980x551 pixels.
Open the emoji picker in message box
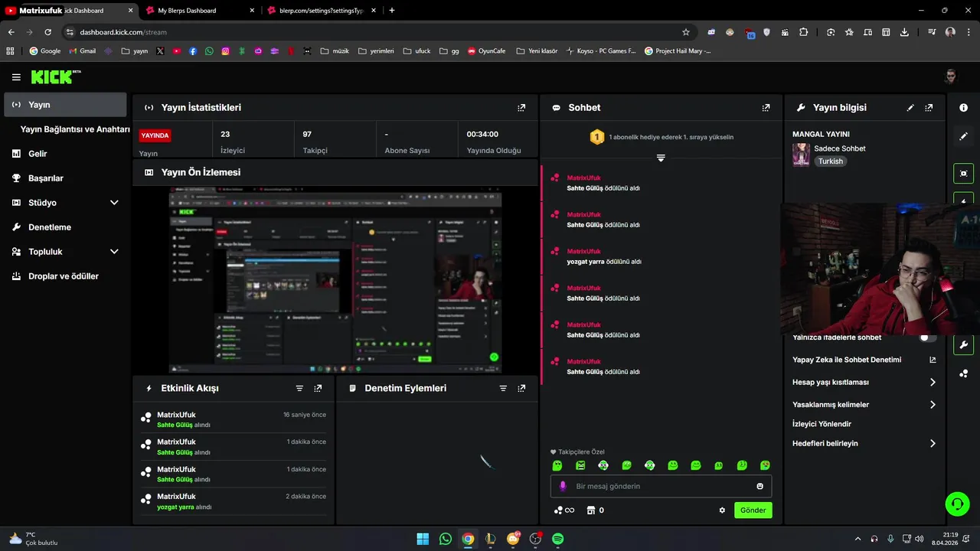coord(759,486)
